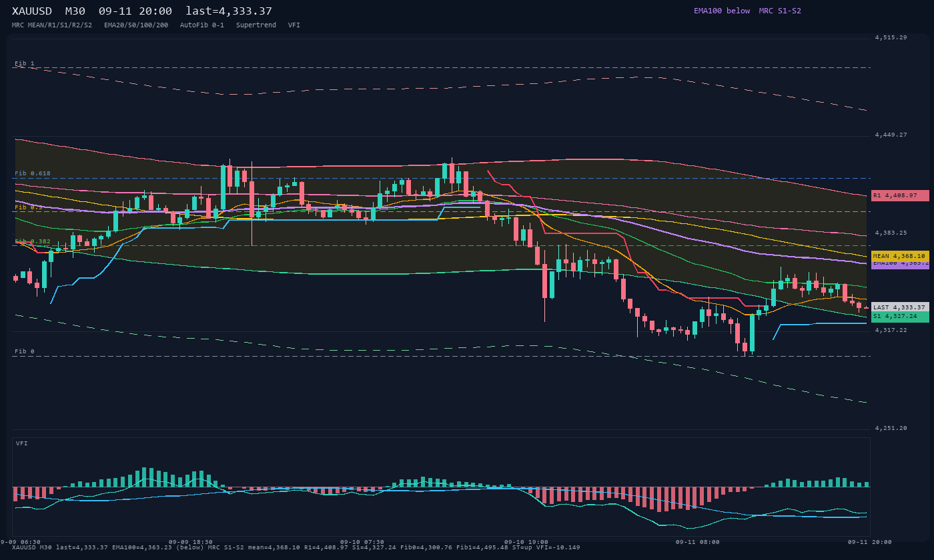Click the 4,449.27 price axis label
Image resolution: width=934 pixels, height=560 pixels.
coord(891,135)
